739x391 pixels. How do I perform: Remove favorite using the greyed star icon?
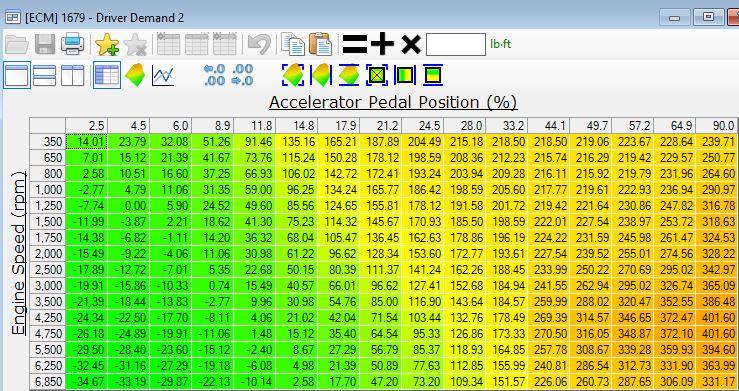(135, 45)
